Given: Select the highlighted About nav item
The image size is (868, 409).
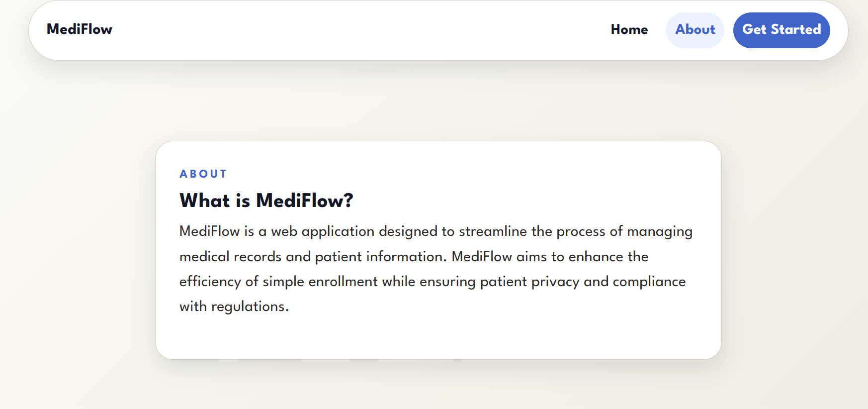Looking at the screenshot, I should (x=695, y=30).
